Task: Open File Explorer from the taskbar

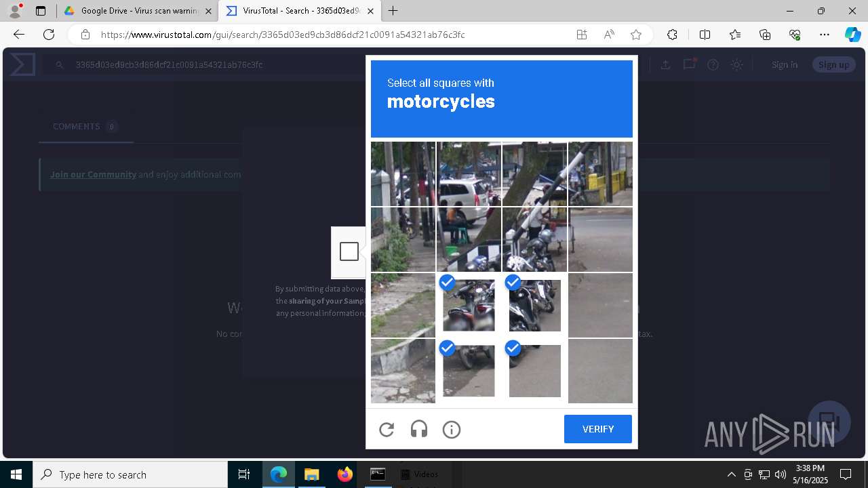Action: tap(311, 474)
